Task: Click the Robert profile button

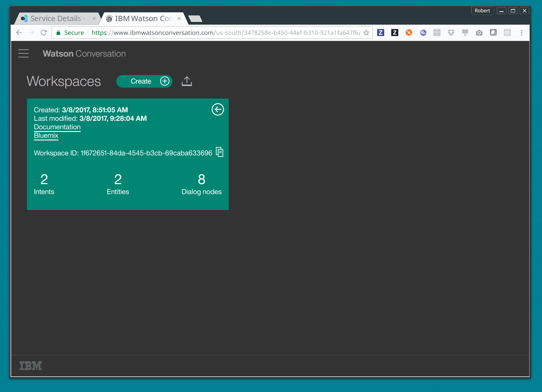Action: pyautogui.click(x=482, y=11)
